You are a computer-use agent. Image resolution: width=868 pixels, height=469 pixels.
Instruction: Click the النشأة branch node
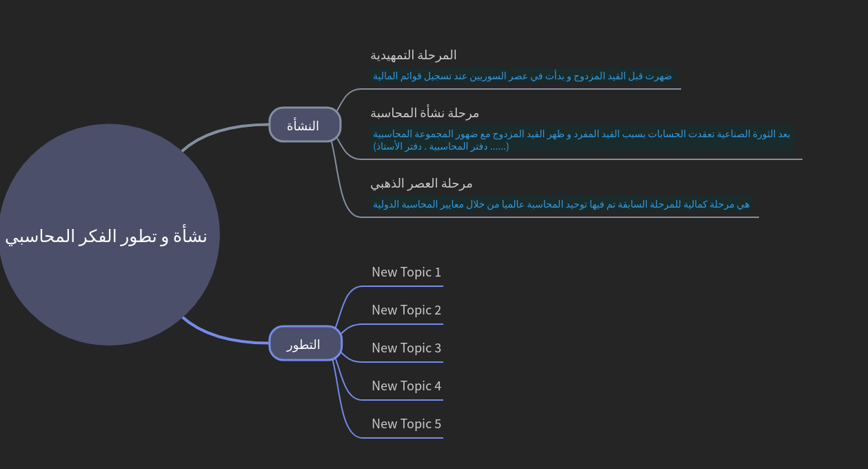point(305,125)
